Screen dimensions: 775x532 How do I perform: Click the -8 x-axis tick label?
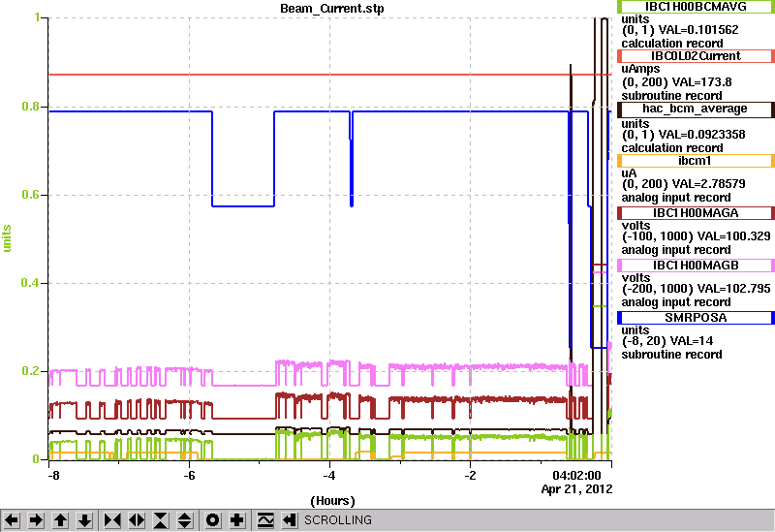[x=53, y=476]
